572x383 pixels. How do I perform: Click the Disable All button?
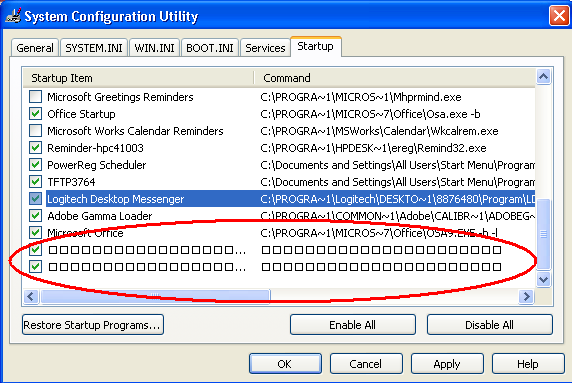point(490,325)
